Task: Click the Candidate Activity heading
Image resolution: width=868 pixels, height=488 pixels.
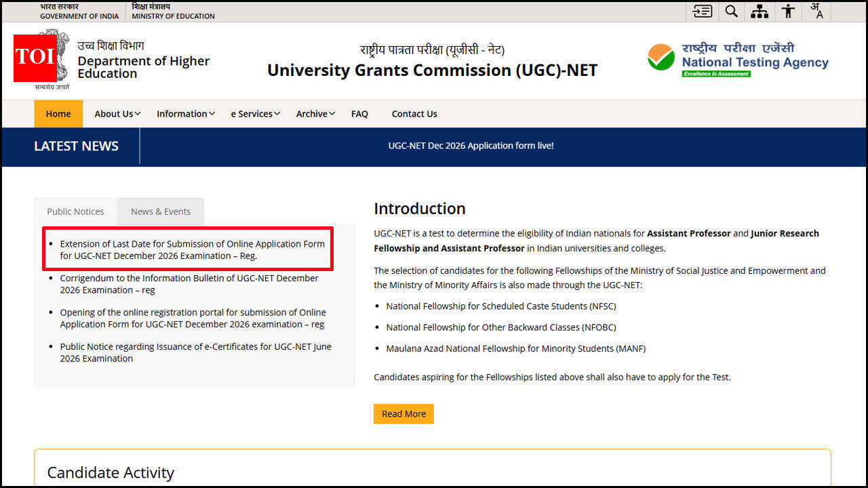Action: coord(111,472)
